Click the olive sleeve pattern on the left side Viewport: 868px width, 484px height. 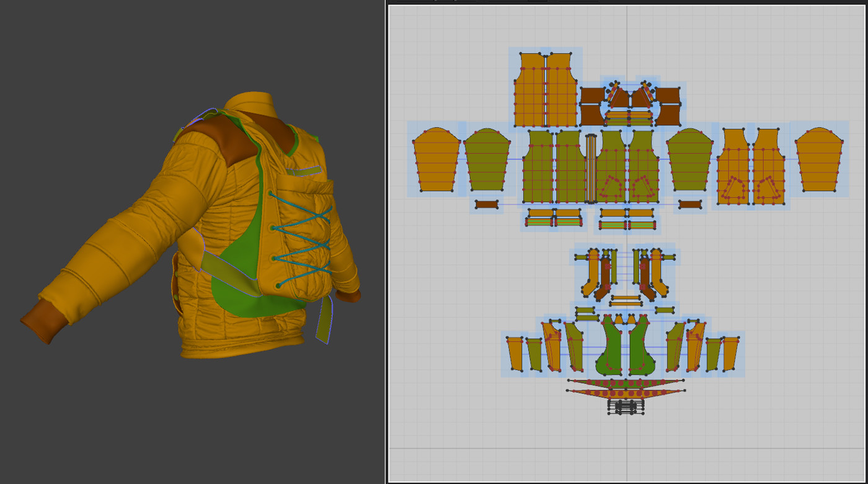click(487, 159)
